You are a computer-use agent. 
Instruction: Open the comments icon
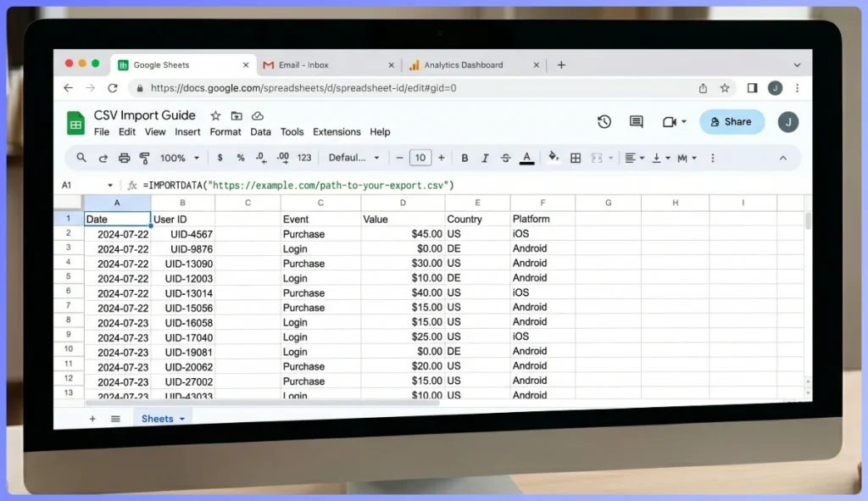coord(637,121)
